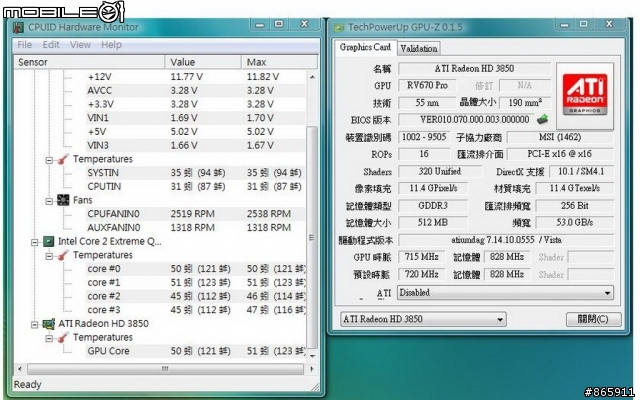Open the Edit menu in Hardware Monitor
The height and width of the screenshot is (400, 640).
coord(51,44)
